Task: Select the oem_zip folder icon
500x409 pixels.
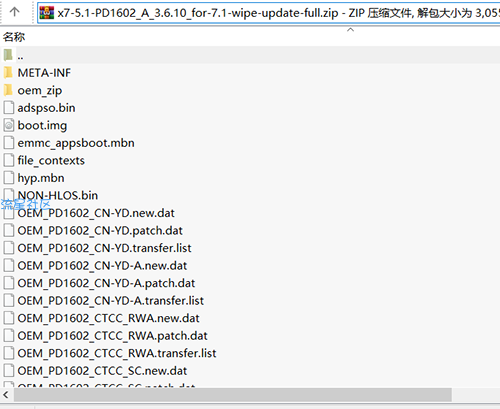Action: (x=8, y=90)
